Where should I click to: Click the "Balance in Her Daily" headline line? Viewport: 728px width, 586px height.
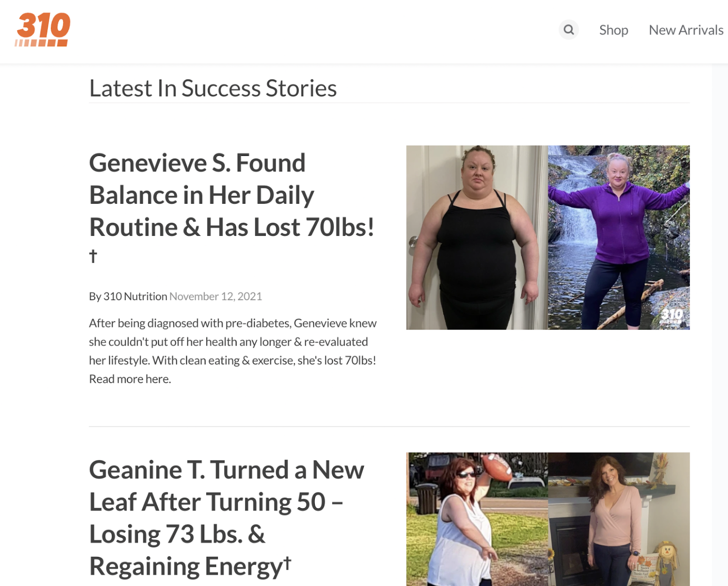click(202, 195)
